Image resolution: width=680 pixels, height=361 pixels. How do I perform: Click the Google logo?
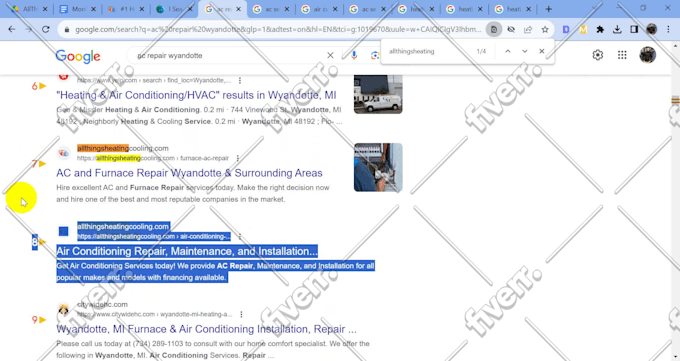pyautogui.click(x=78, y=56)
